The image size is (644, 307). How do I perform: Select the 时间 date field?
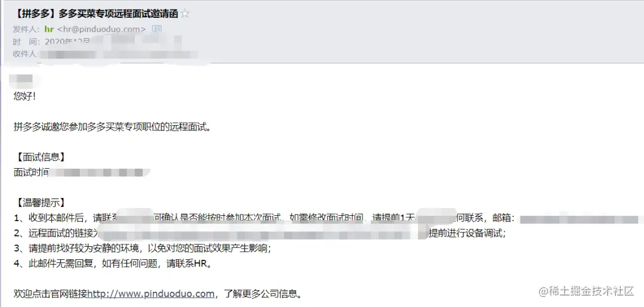pos(112,41)
